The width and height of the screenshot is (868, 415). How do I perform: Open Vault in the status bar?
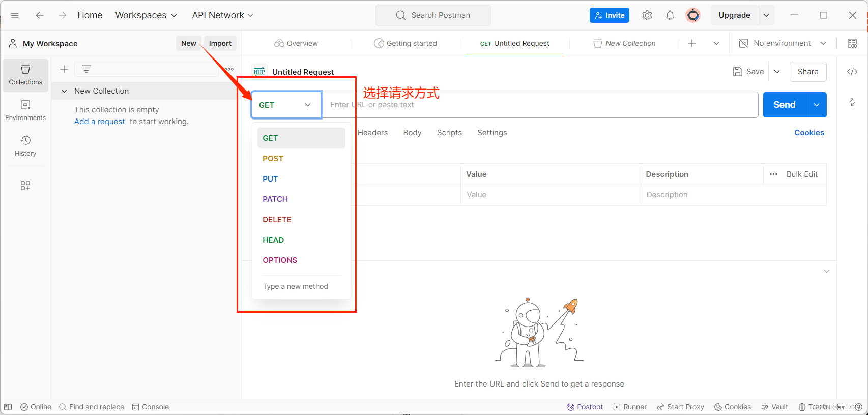tap(774, 407)
